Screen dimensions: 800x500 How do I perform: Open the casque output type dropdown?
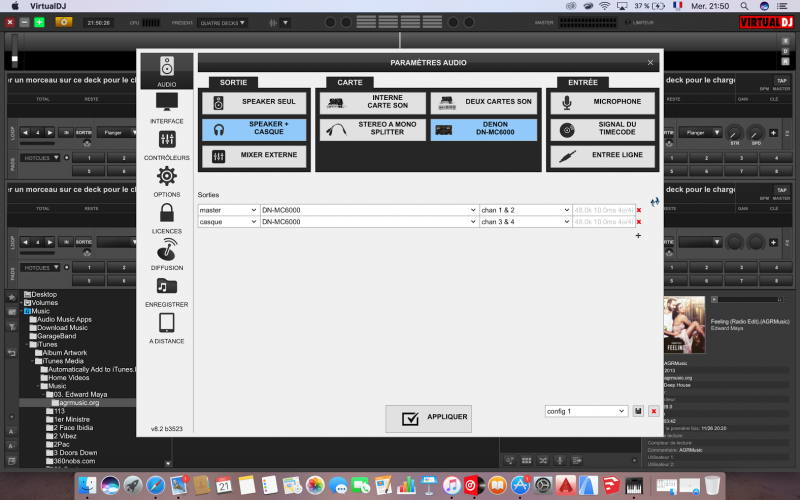click(228, 221)
